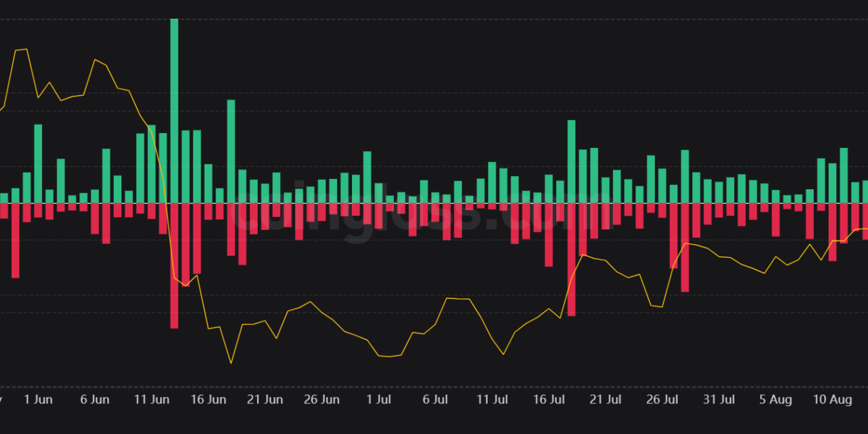Click the 6 Jun date label
868x434 pixels.
point(94,399)
